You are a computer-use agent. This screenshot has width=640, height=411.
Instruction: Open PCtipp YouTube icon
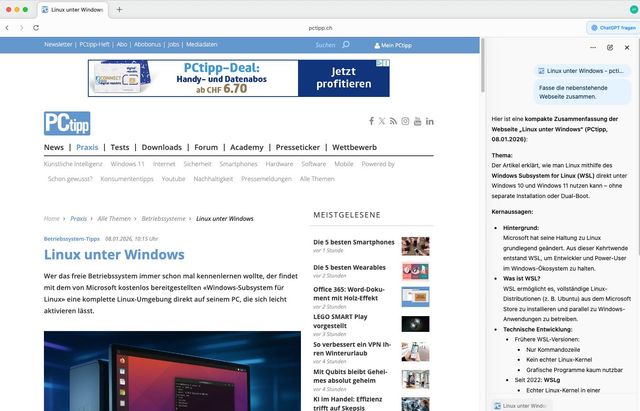coord(417,121)
